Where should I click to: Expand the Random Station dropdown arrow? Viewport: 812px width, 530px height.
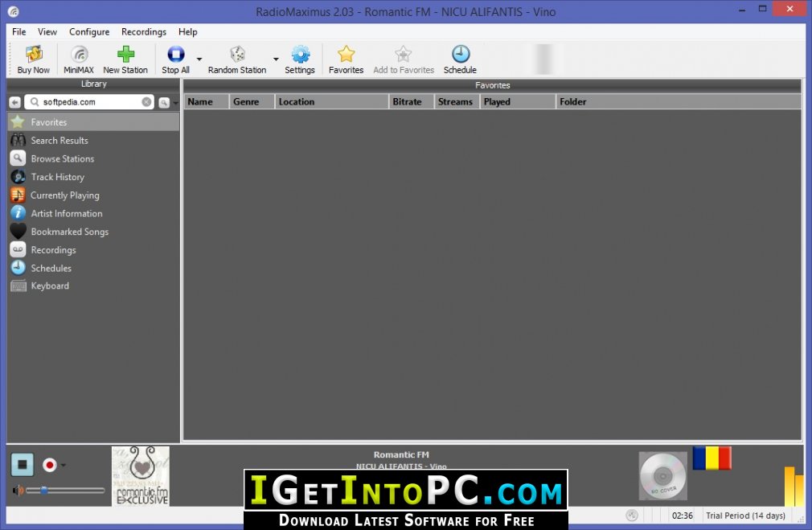tap(276, 59)
